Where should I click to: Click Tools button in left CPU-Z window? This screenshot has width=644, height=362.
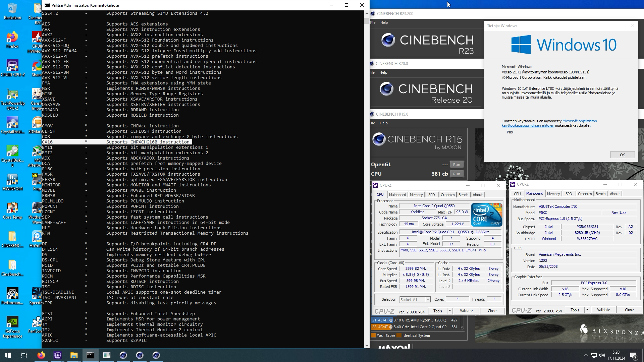(438, 311)
